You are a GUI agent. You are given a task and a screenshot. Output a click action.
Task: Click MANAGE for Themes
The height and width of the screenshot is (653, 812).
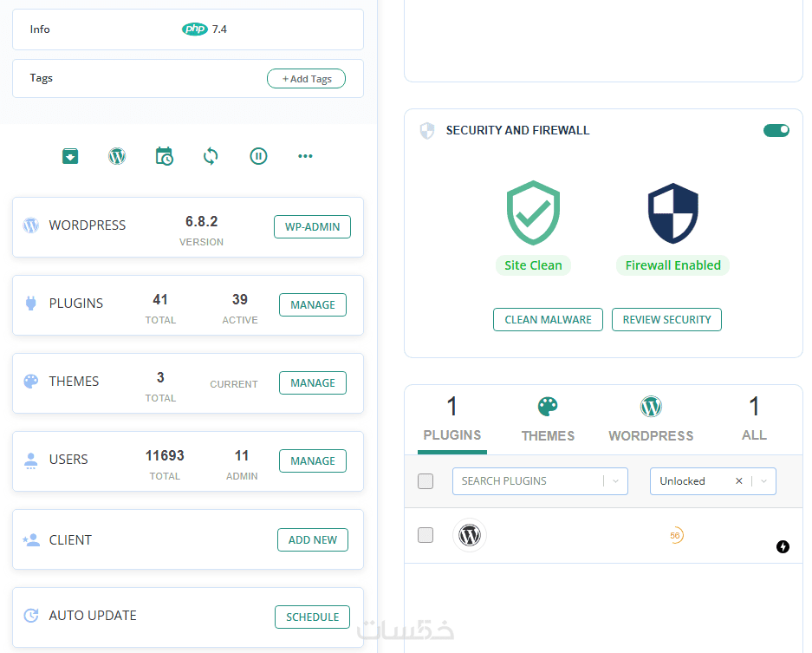coord(313,383)
